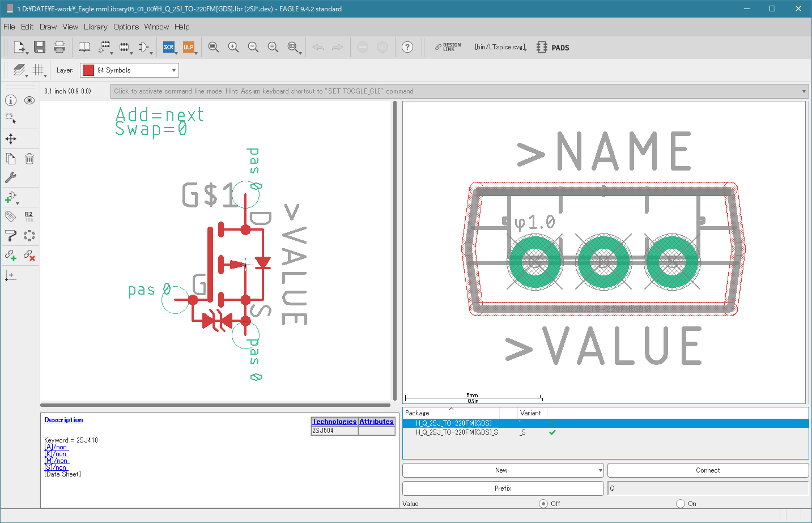
Task: Click the Save icon in the toolbar
Action: tap(39, 47)
